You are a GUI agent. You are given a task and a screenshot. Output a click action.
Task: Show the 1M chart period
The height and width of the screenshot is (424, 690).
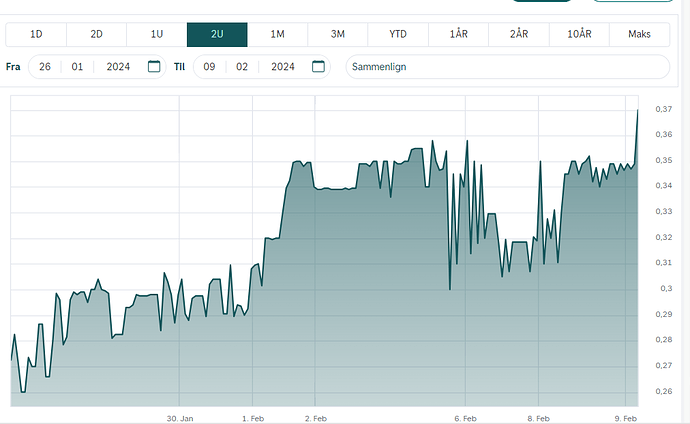pyautogui.click(x=278, y=34)
